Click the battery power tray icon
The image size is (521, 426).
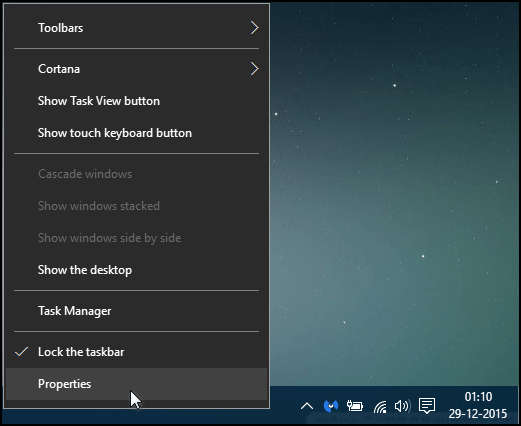[x=355, y=406]
